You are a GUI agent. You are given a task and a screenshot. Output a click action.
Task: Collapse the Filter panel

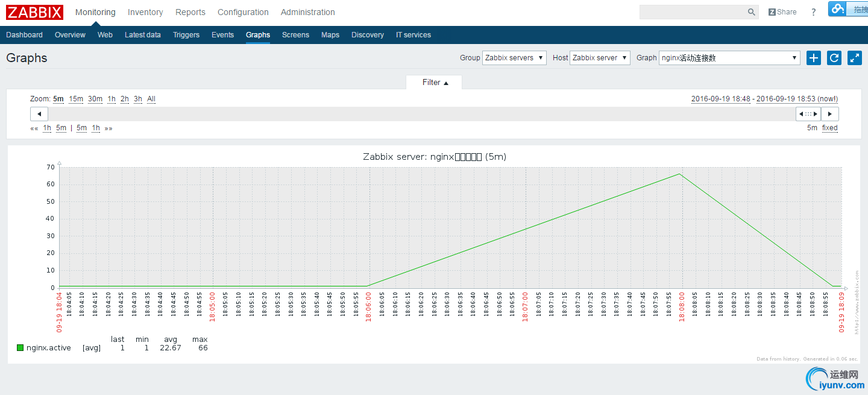[435, 83]
